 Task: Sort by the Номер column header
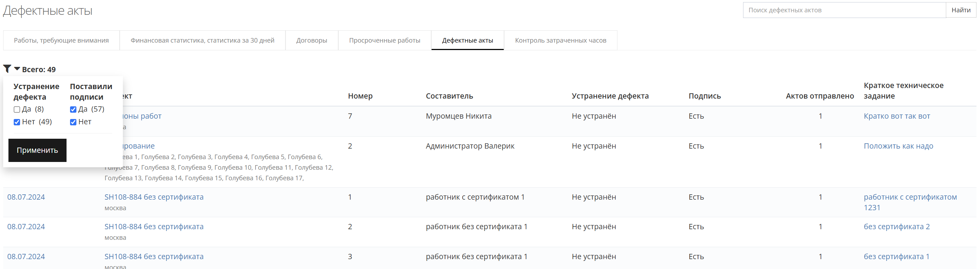point(360,96)
